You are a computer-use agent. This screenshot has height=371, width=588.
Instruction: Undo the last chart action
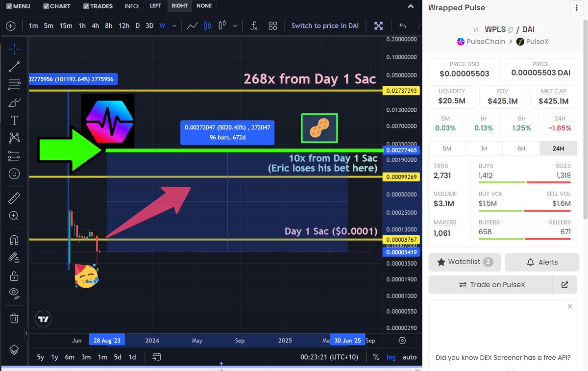pos(403,26)
